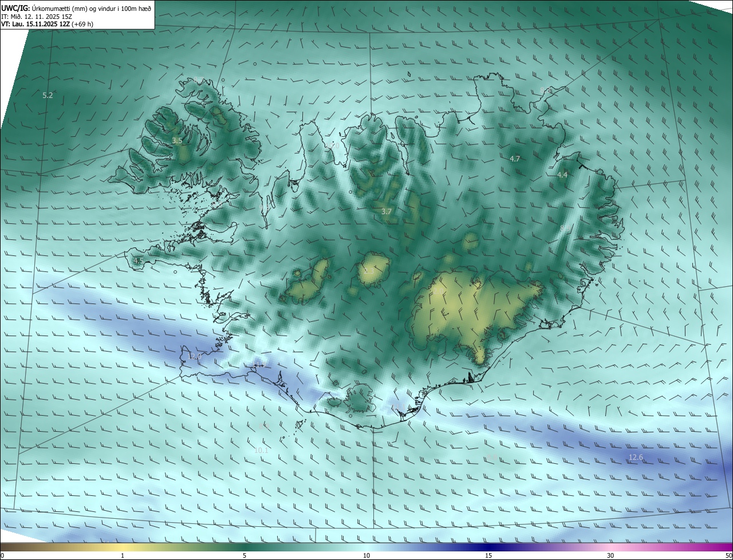The width and height of the screenshot is (733, 560).
Task: Click the UWC/IG map title text
Action: point(76,8)
